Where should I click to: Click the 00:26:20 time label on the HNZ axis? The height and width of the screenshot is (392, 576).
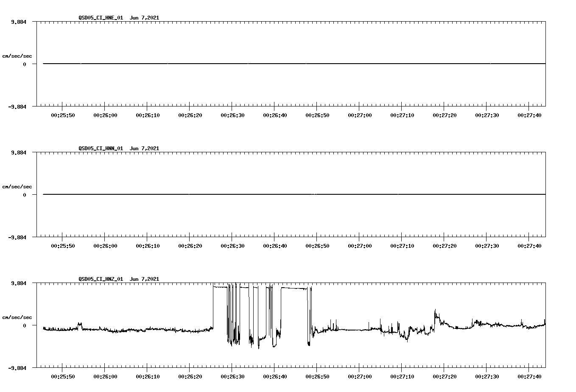pos(190,376)
